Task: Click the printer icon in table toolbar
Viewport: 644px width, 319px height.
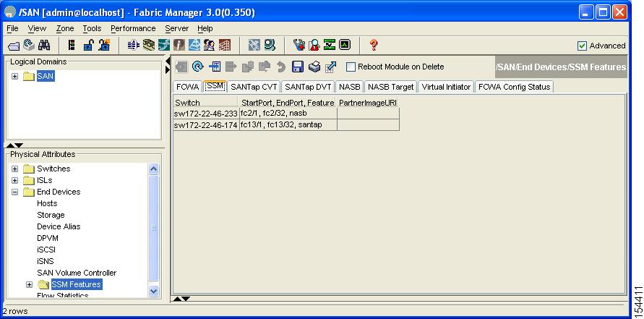Action: pyautogui.click(x=314, y=67)
